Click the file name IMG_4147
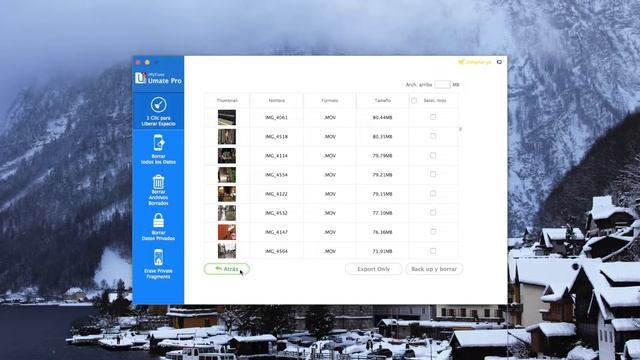The image size is (640, 360). tap(276, 232)
